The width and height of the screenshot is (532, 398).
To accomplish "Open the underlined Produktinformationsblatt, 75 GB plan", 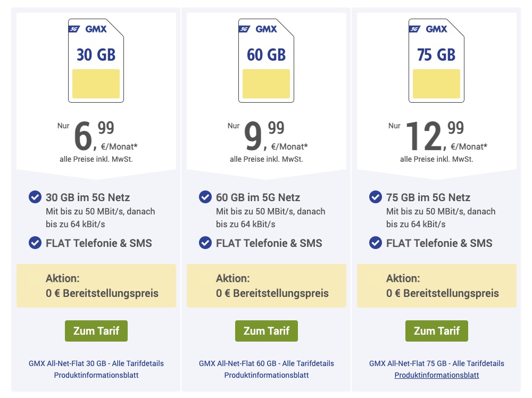I will point(436,375).
